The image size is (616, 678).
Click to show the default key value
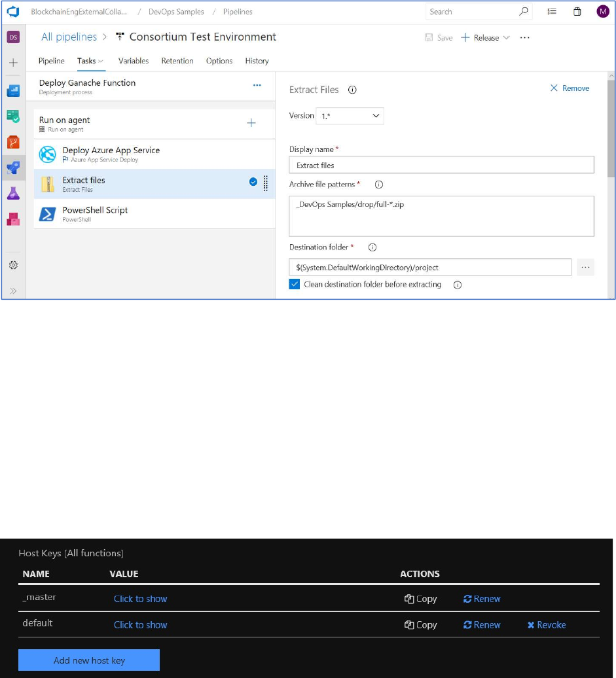pyautogui.click(x=141, y=625)
